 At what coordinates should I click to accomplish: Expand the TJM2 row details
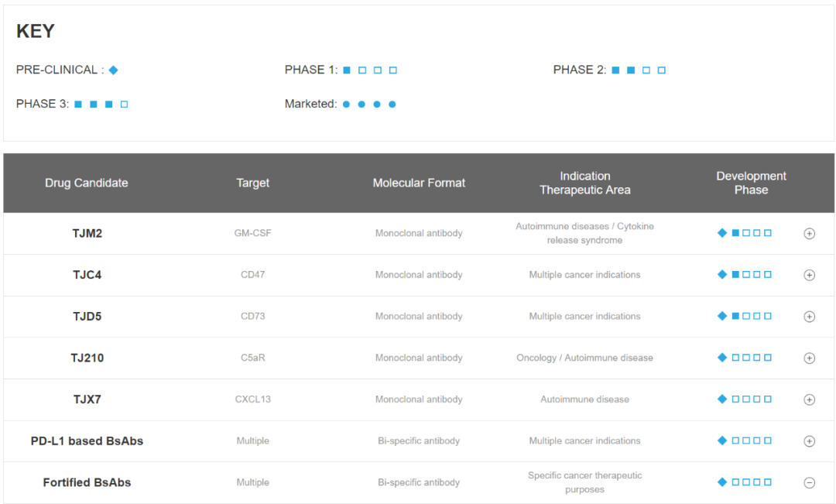[809, 234]
